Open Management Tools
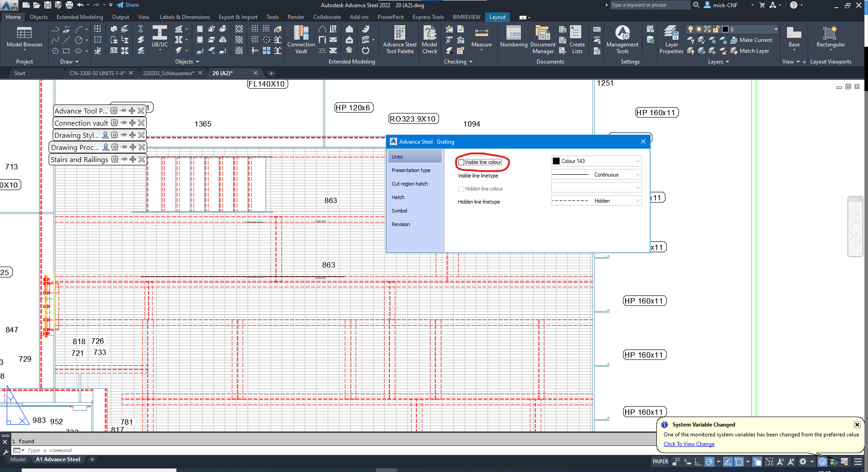This screenshot has width=868, height=472. tap(622, 40)
